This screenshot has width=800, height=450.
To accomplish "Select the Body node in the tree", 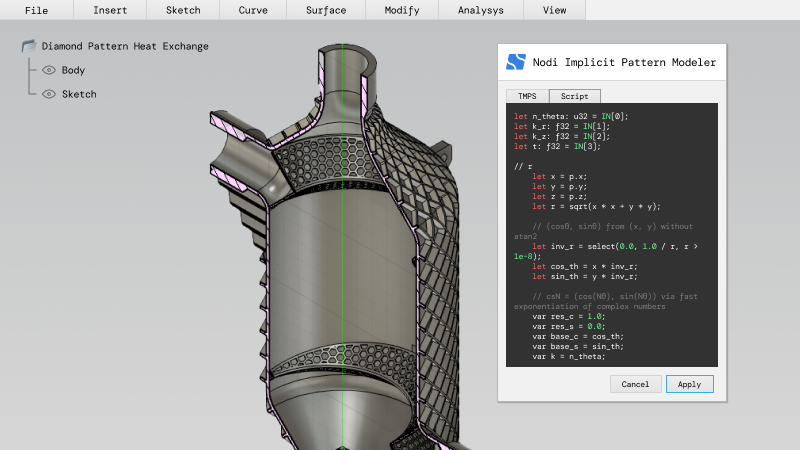I will click(x=73, y=70).
